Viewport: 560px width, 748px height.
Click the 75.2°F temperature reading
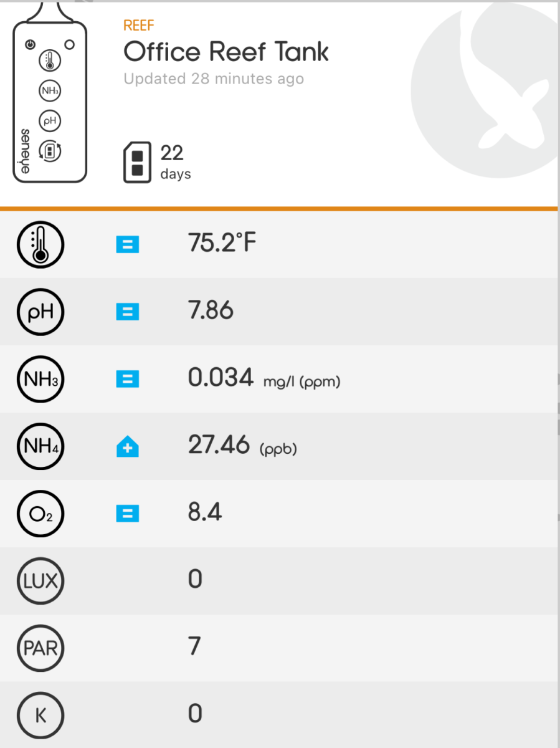[x=222, y=243]
